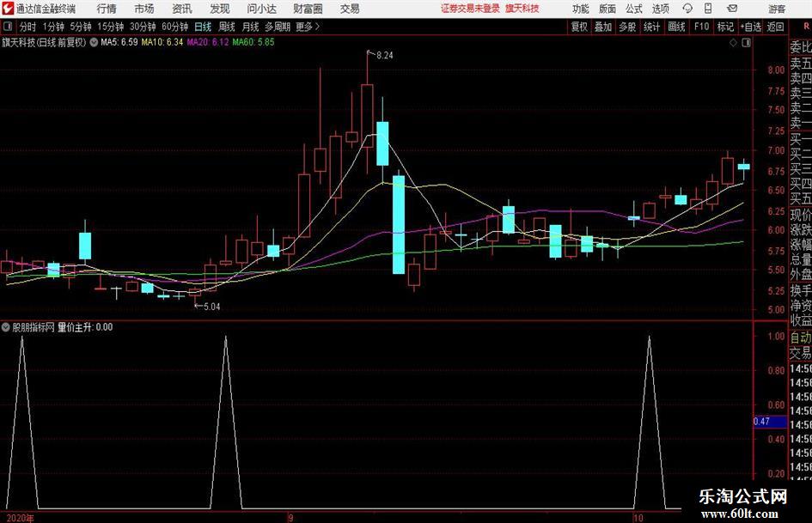Click the 8.24 high price marker

click(384, 56)
